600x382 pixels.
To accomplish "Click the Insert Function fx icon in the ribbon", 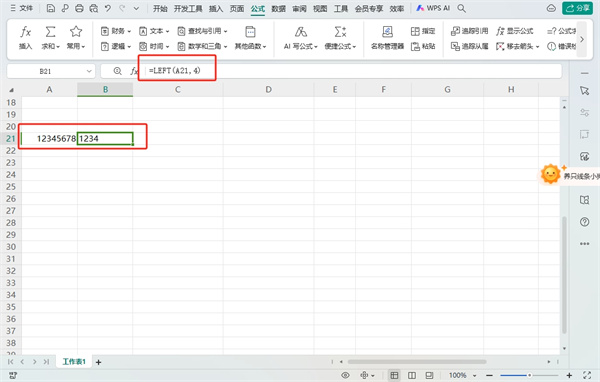I will click(25, 38).
